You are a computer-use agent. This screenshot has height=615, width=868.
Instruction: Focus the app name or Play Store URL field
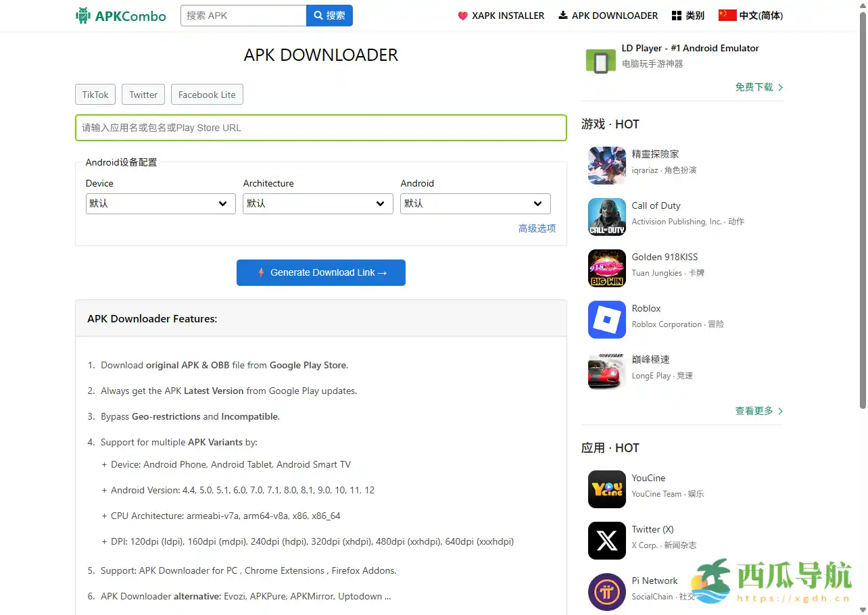[320, 128]
